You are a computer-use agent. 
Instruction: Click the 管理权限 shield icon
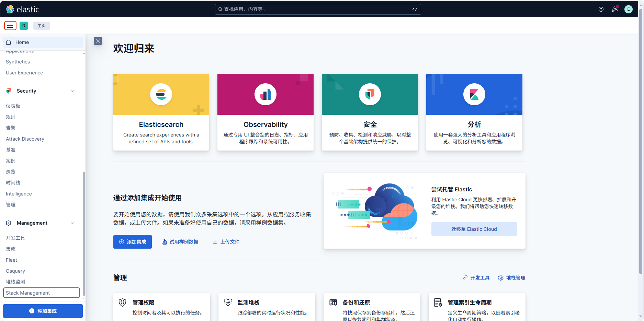point(123,302)
